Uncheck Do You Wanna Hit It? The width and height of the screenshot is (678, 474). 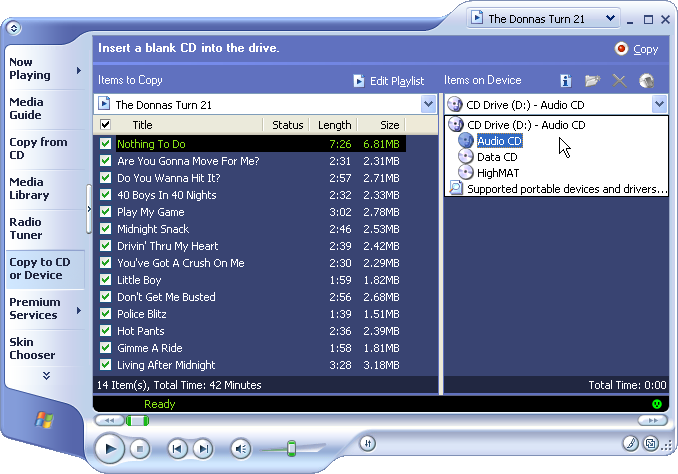(x=106, y=178)
